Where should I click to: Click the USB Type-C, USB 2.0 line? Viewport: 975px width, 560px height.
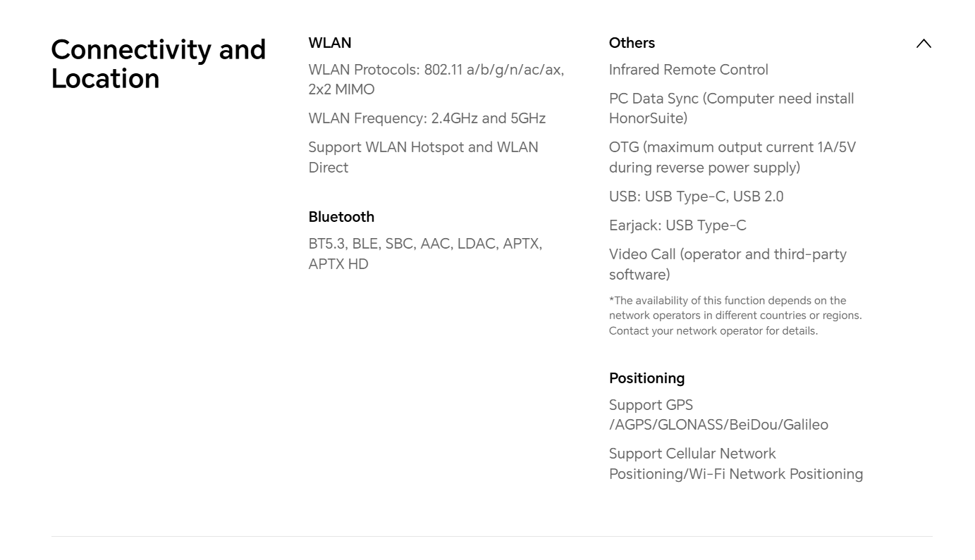pos(696,197)
